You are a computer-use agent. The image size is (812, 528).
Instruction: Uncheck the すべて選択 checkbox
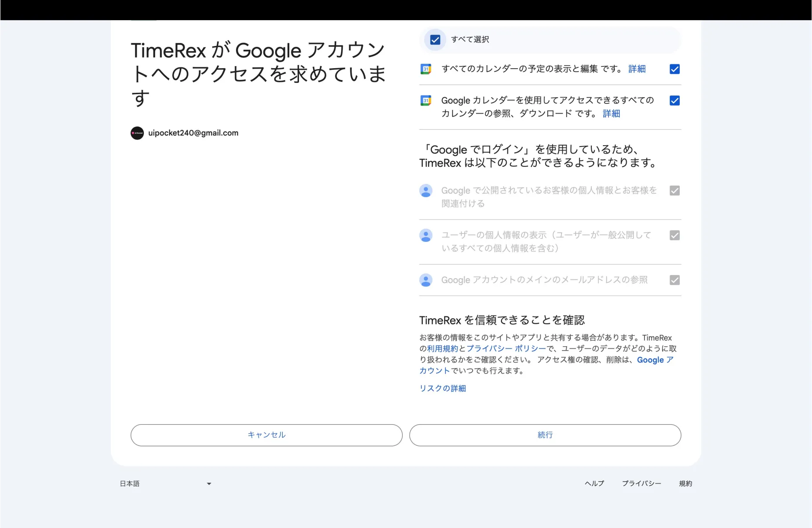tap(434, 40)
